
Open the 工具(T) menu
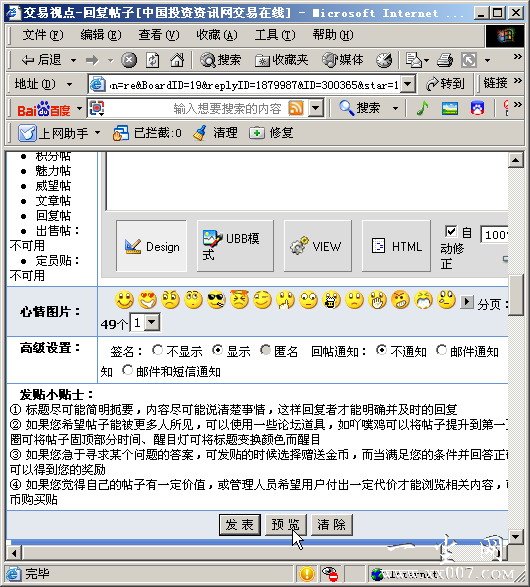point(275,35)
